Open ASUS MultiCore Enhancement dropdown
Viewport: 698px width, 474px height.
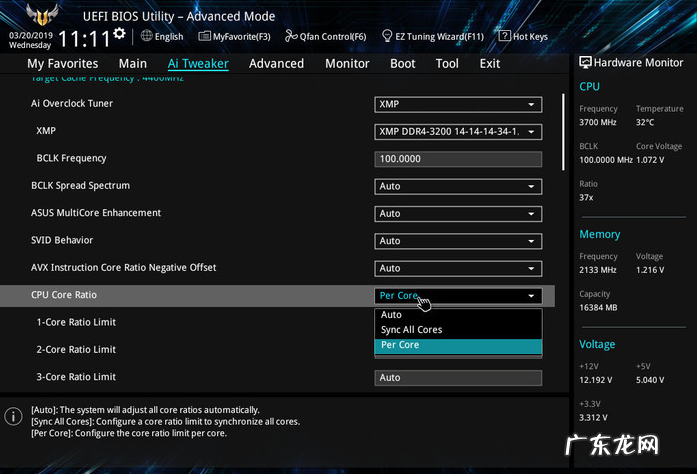click(x=458, y=213)
